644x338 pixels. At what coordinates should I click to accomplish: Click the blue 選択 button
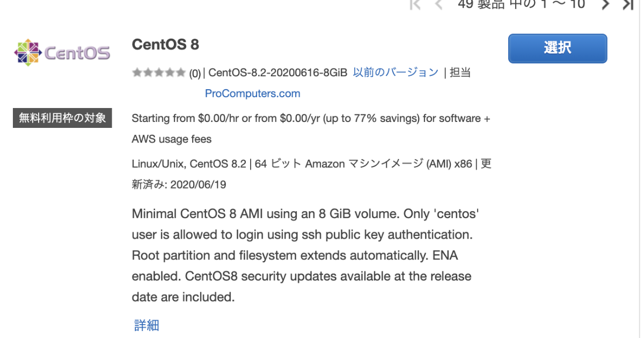click(x=558, y=48)
